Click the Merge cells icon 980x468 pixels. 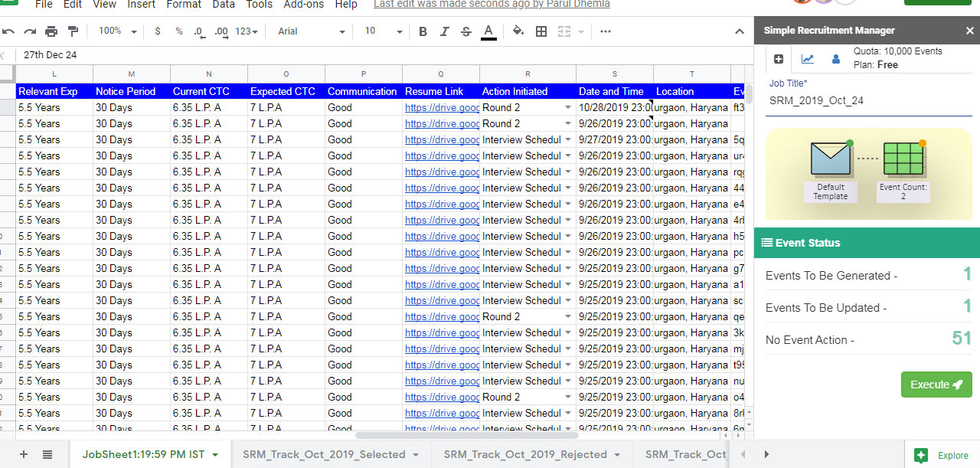[564, 31]
